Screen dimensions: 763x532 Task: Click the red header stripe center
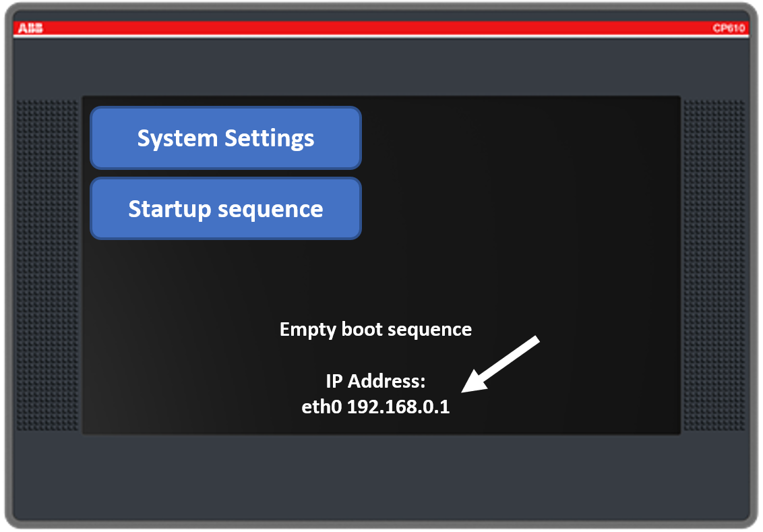[381, 28]
